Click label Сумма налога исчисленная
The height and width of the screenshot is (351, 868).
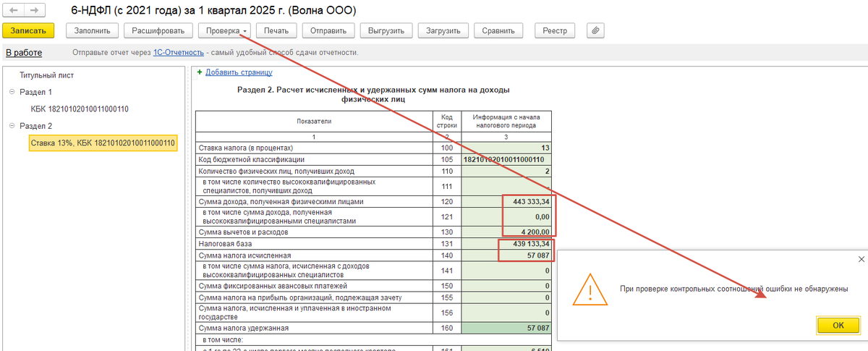click(244, 255)
